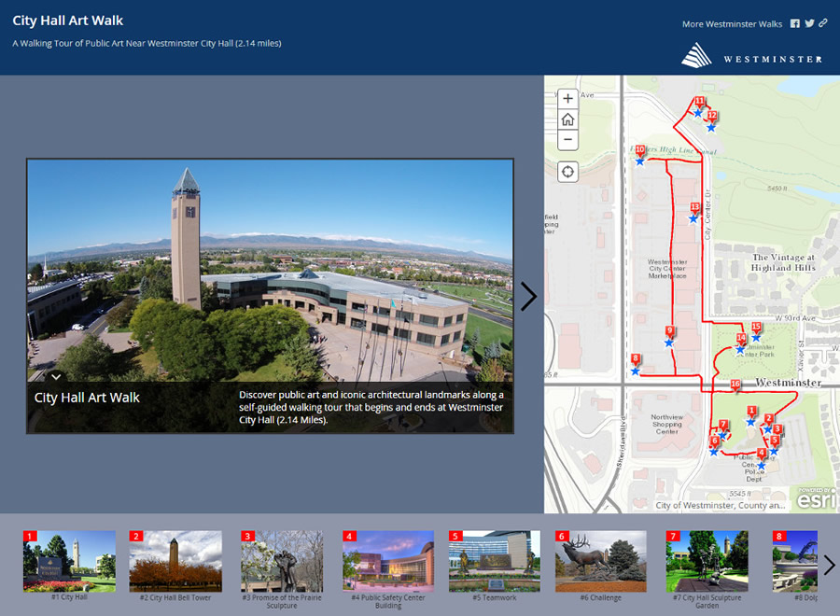Advance to next tour stop
Image resolution: width=840 pixels, height=616 pixels.
(x=528, y=296)
